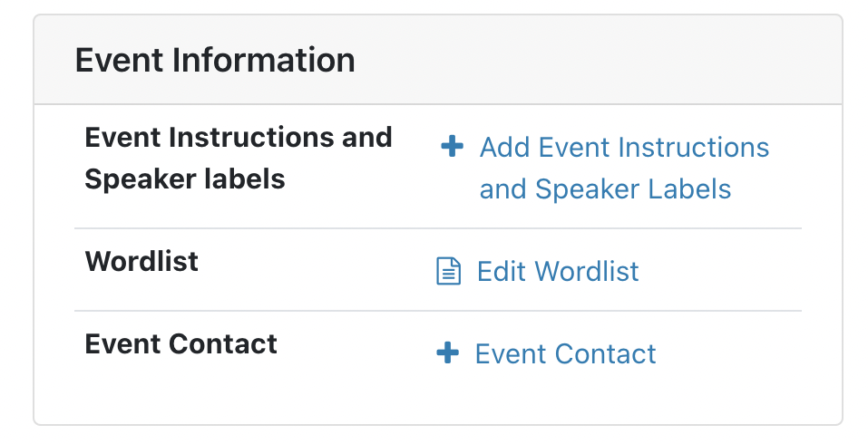Click the Event Information panel heading
The height and width of the screenshot is (444, 868).
(215, 60)
